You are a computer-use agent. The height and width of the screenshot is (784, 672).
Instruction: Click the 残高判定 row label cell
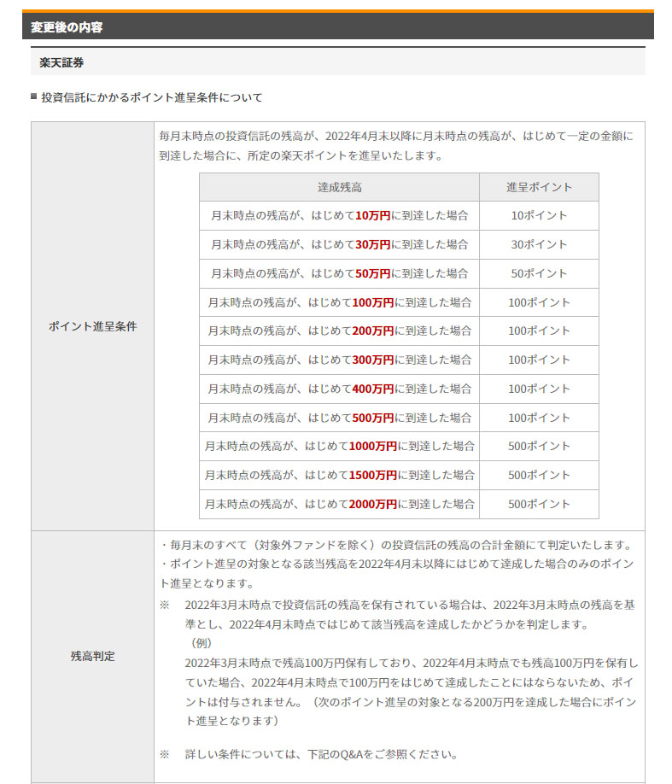pyautogui.click(x=92, y=656)
